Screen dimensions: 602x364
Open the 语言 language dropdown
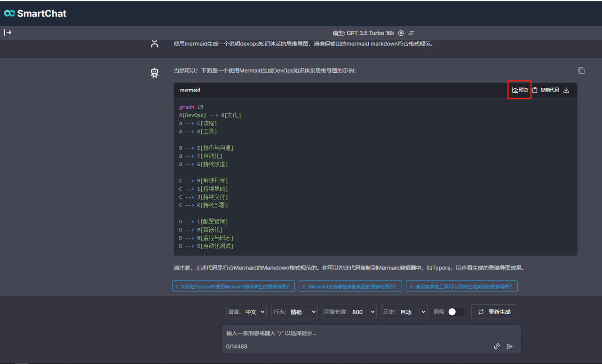click(246, 312)
